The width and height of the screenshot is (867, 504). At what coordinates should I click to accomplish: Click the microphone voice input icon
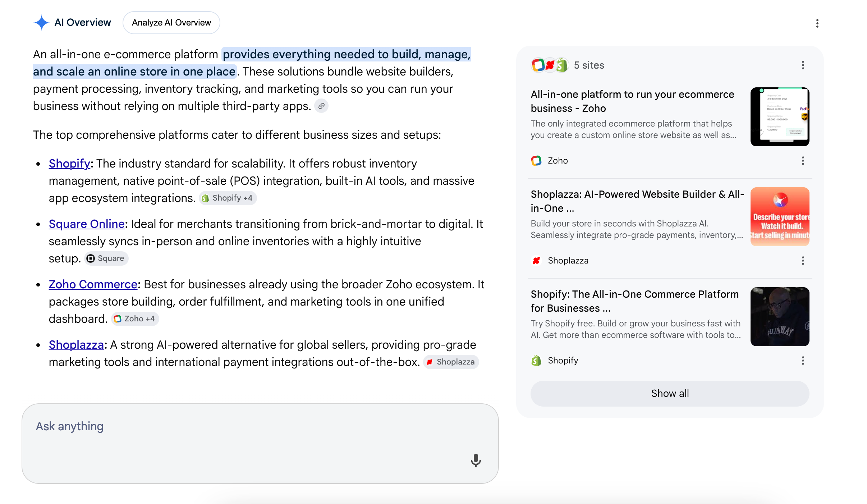[x=476, y=460]
